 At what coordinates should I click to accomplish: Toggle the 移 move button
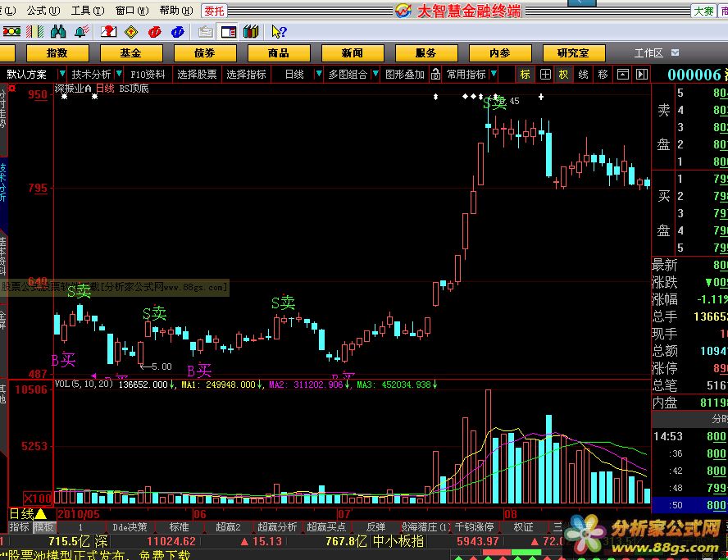click(x=603, y=75)
